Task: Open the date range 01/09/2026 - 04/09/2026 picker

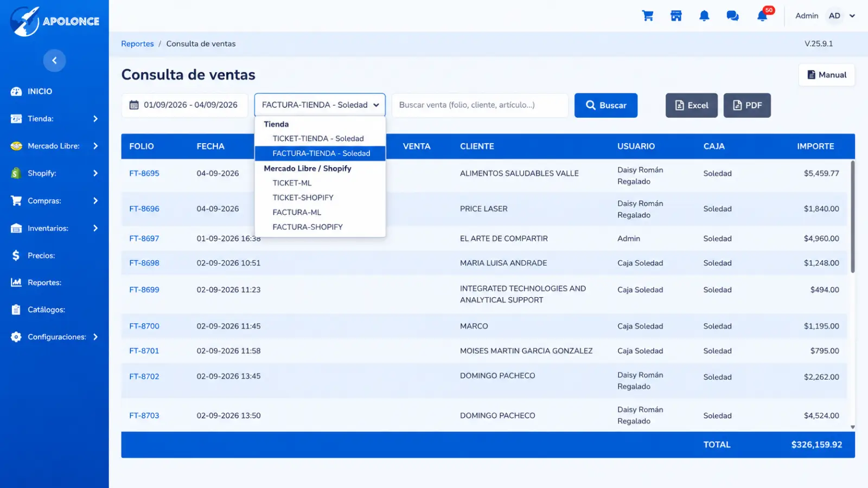Action: (x=184, y=105)
